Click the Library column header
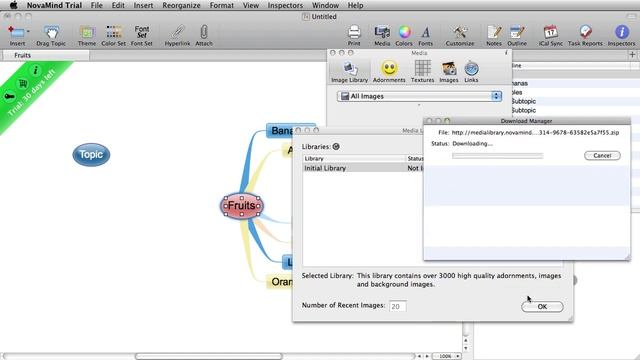The image size is (640, 360). point(354,158)
